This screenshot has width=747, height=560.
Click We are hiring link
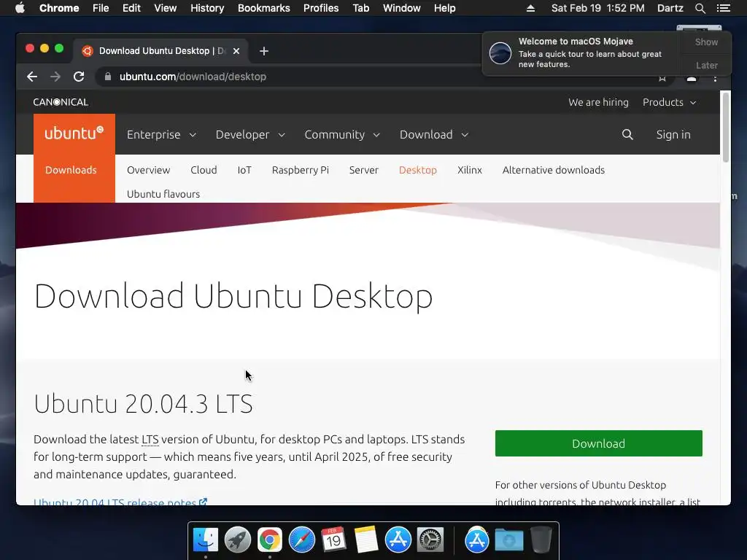point(598,102)
